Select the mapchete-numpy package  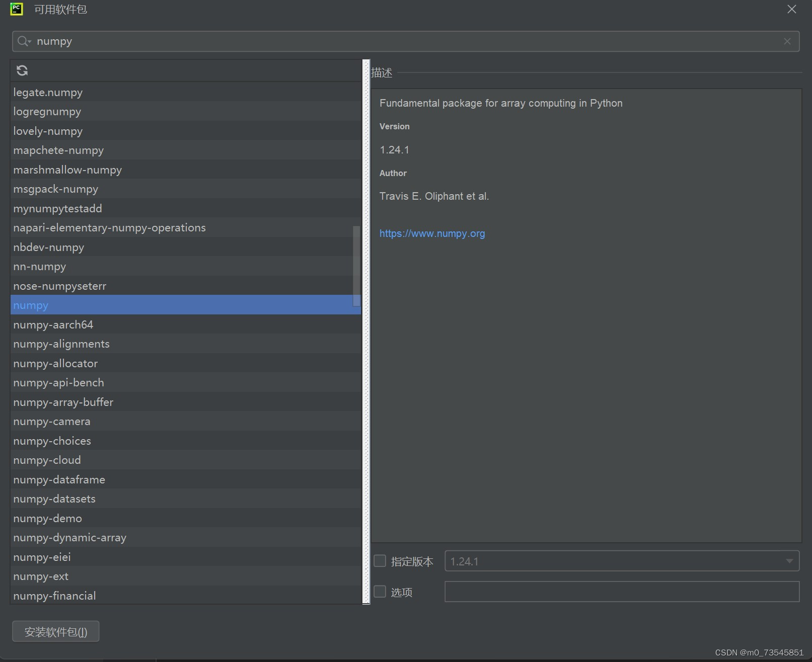[x=185, y=150]
